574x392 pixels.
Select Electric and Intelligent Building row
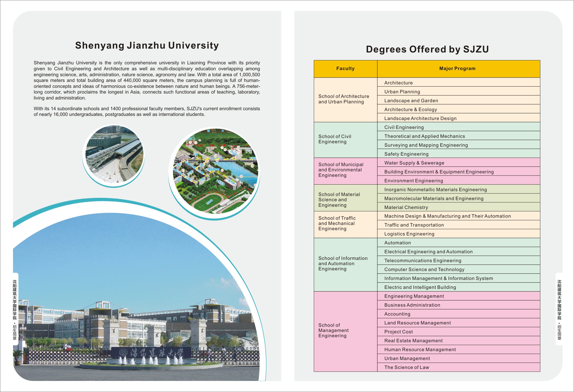point(459,287)
